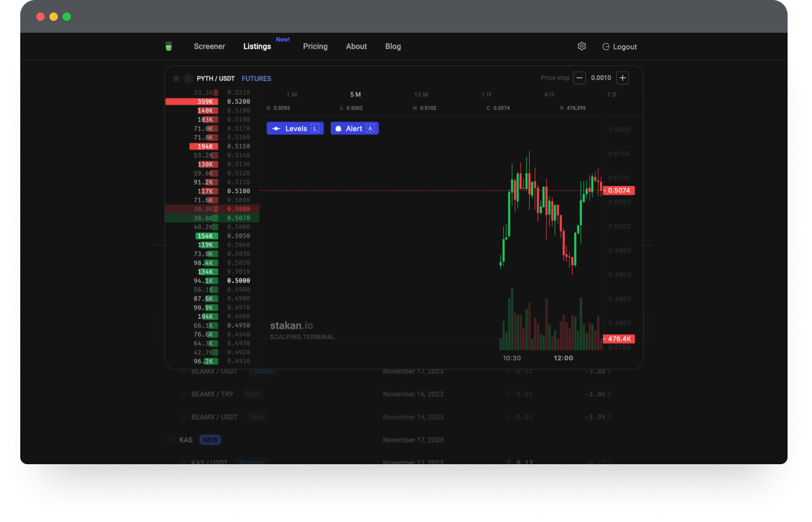Select the 1 H timeframe

(486, 94)
